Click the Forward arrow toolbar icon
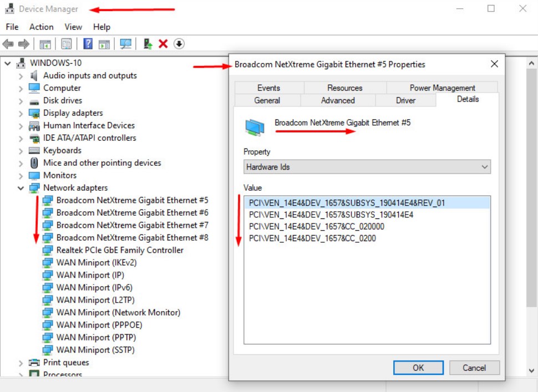 [x=24, y=44]
